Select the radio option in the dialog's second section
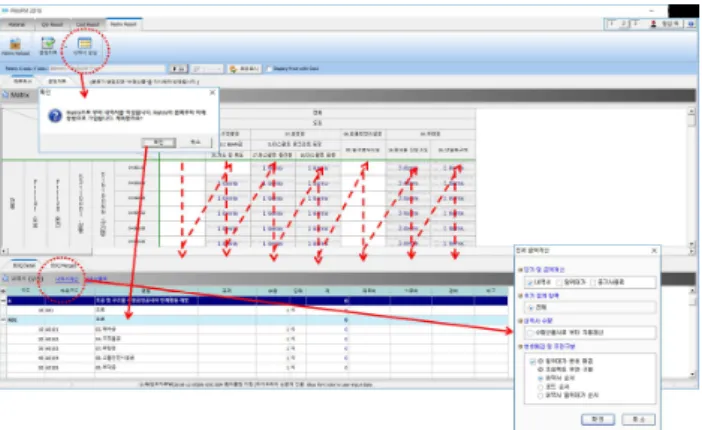Image resolution: width=702 pixels, height=430 pixels. pyautogui.click(x=531, y=307)
